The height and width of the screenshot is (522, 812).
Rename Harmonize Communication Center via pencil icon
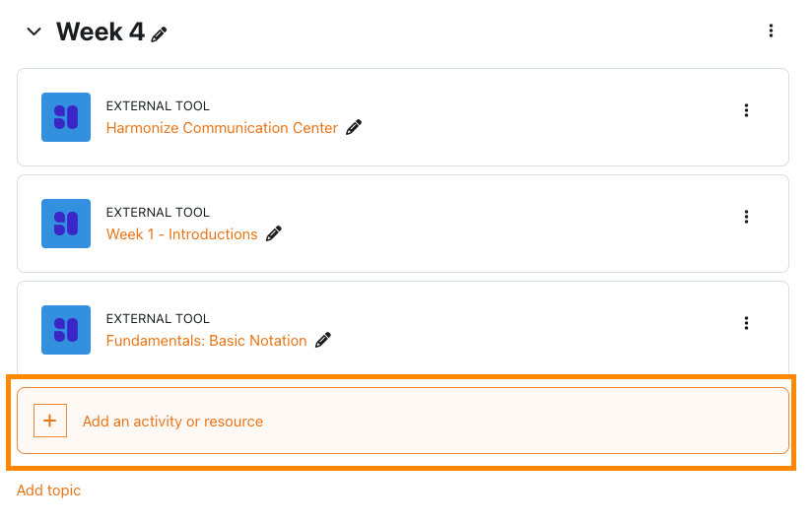click(x=354, y=127)
